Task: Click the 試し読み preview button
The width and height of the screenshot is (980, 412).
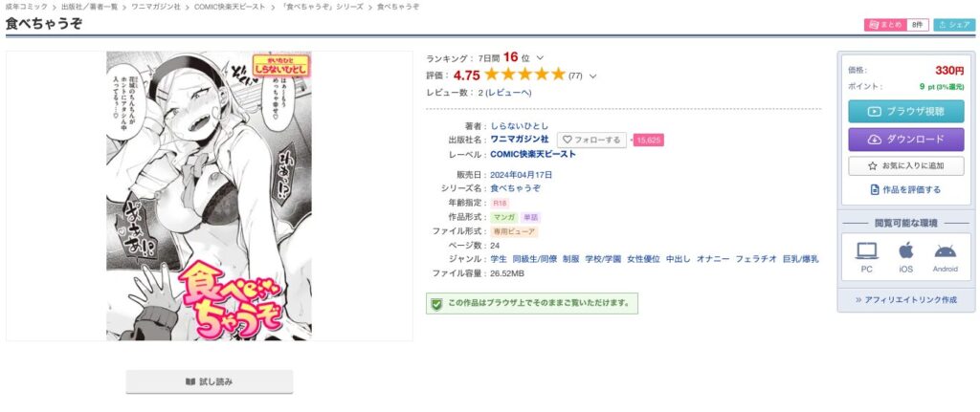Action: pyautogui.click(x=210, y=381)
